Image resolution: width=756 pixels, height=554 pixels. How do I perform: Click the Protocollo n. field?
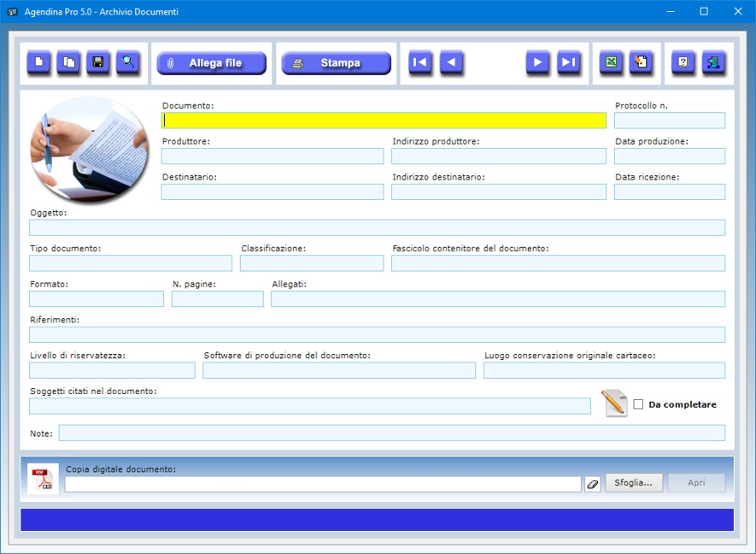point(670,121)
